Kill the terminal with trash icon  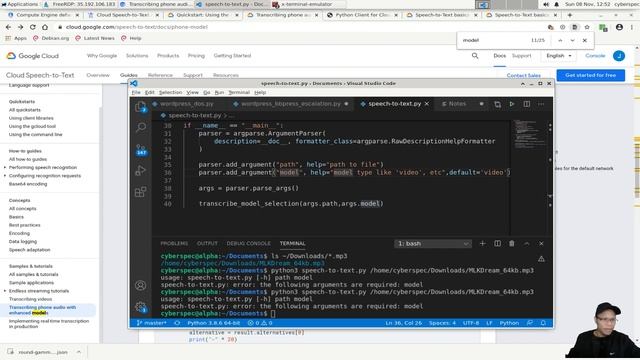(x=512, y=244)
